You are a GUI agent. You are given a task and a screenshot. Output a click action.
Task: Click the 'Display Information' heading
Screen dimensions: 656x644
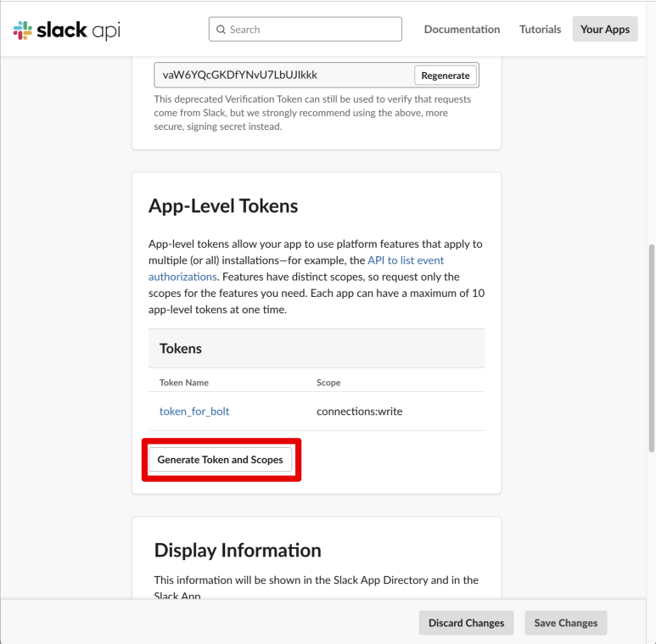point(238,551)
